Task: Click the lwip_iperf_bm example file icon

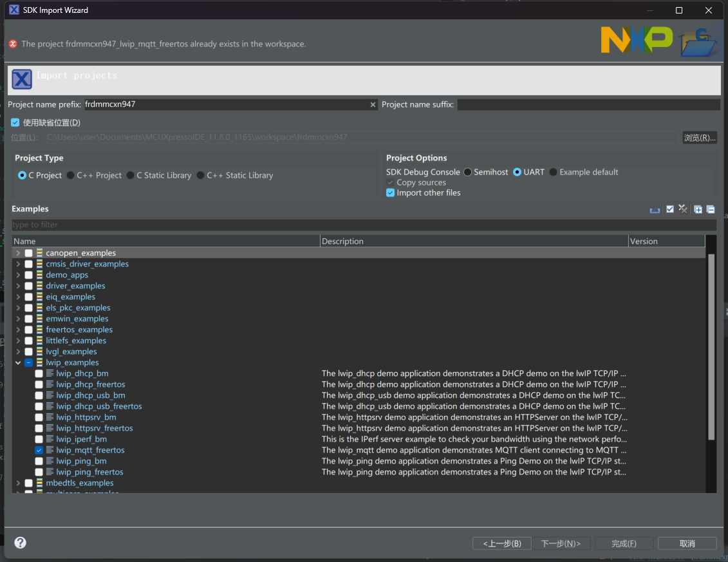Action: [x=50, y=439]
